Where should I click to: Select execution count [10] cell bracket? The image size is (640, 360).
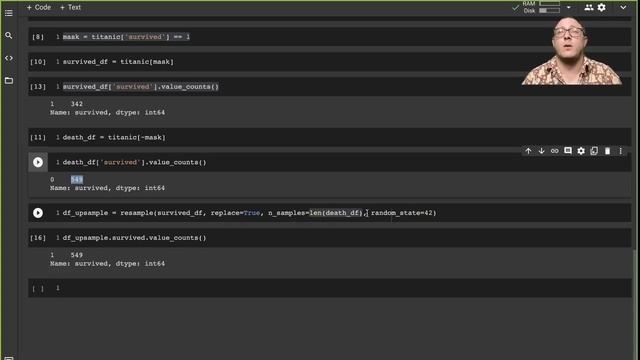click(38, 62)
